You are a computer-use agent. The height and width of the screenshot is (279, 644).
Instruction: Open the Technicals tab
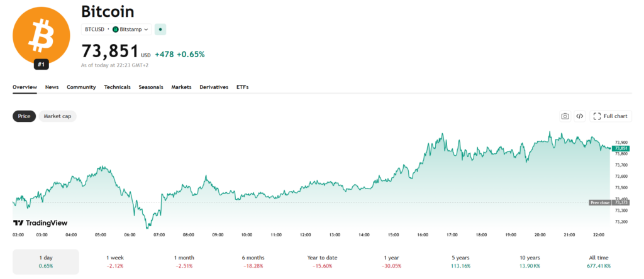pyautogui.click(x=118, y=87)
